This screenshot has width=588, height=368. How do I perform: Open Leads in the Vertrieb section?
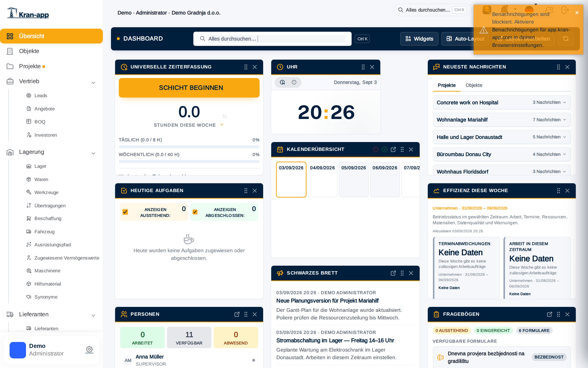[x=41, y=95]
